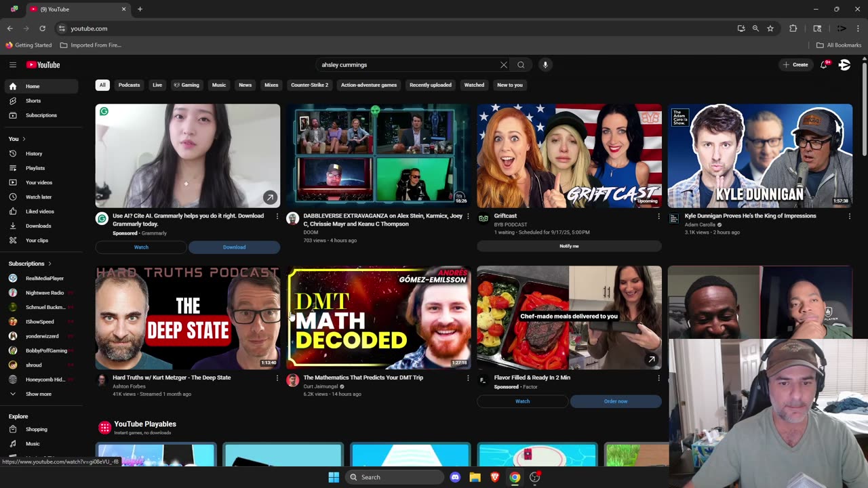Open Discord from the taskbar
Viewport: 868px width, 488px height.
[455, 477]
